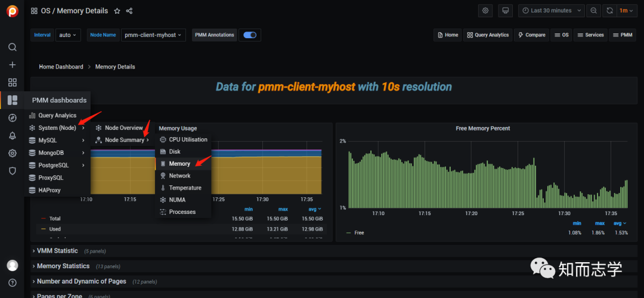Toggle the PMM Annotations switch
644x298 pixels.
tap(250, 35)
